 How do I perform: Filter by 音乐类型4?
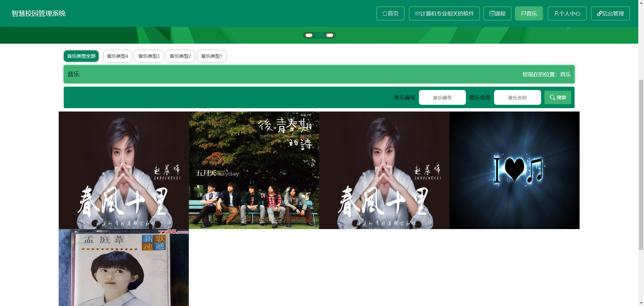point(117,56)
